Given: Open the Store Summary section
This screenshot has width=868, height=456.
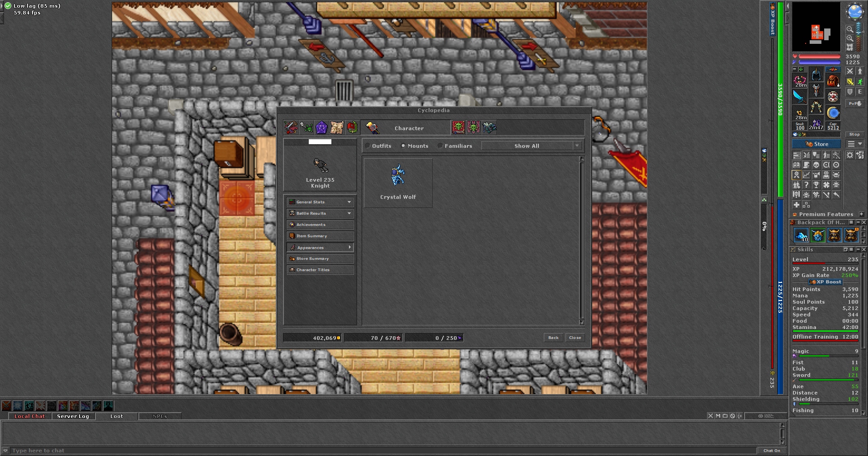Looking at the screenshot, I should [320, 259].
